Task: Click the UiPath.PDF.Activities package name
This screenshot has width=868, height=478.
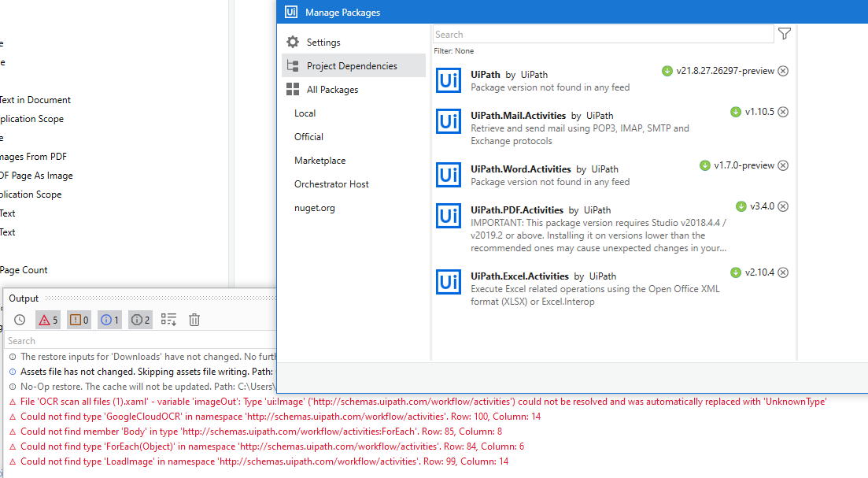Action: coord(517,210)
